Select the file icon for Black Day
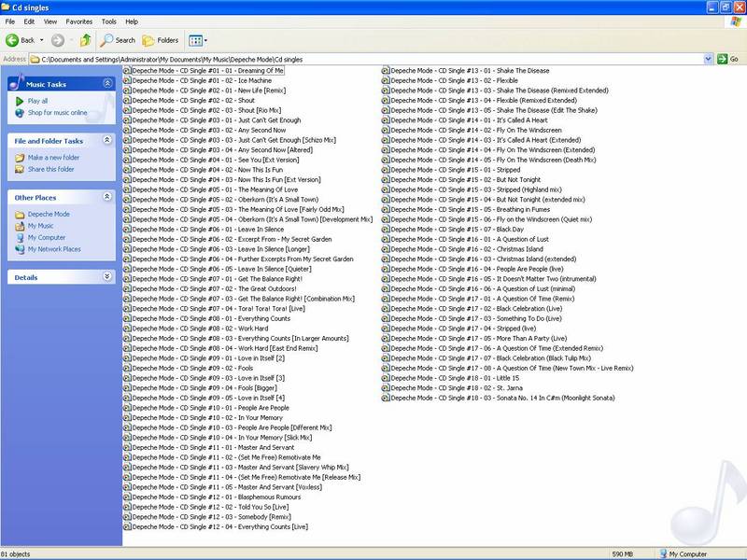747x560 pixels. click(386, 229)
